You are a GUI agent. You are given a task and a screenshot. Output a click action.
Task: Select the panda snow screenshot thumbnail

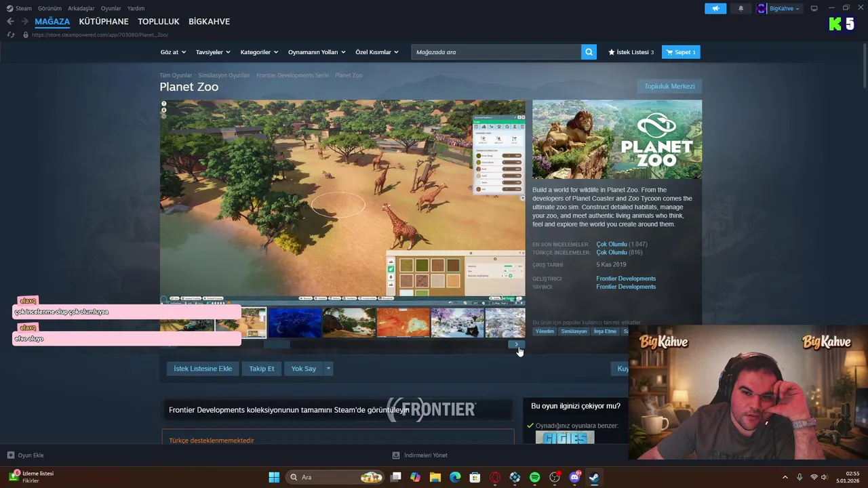click(457, 323)
